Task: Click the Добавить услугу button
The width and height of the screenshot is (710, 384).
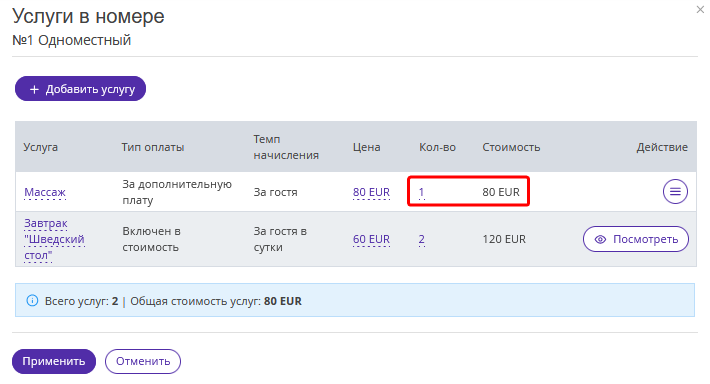Action: pyautogui.click(x=81, y=89)
